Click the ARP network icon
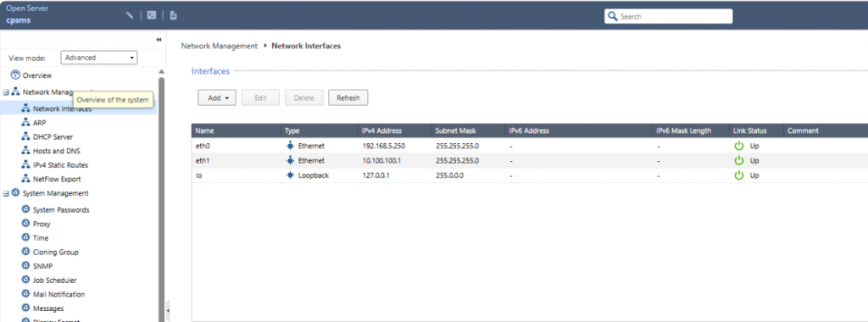This screenshot has width=868, height=322. (25, 122)
